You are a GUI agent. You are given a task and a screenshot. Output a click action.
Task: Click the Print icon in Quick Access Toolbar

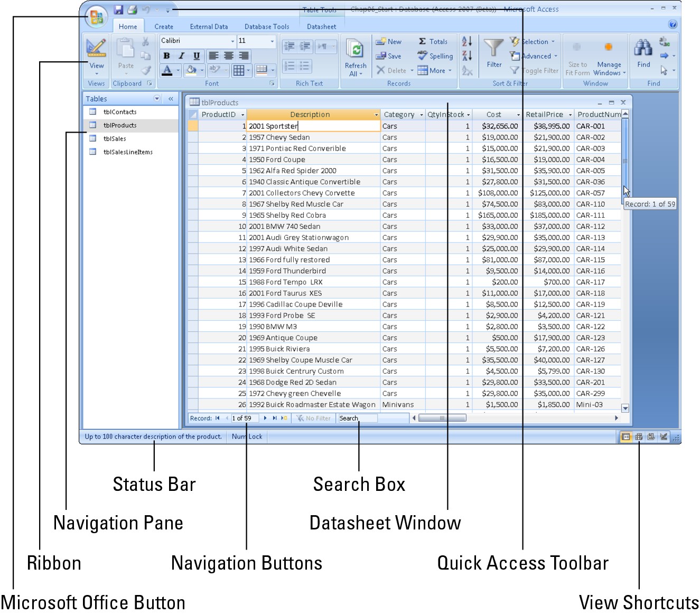[132, 10]
